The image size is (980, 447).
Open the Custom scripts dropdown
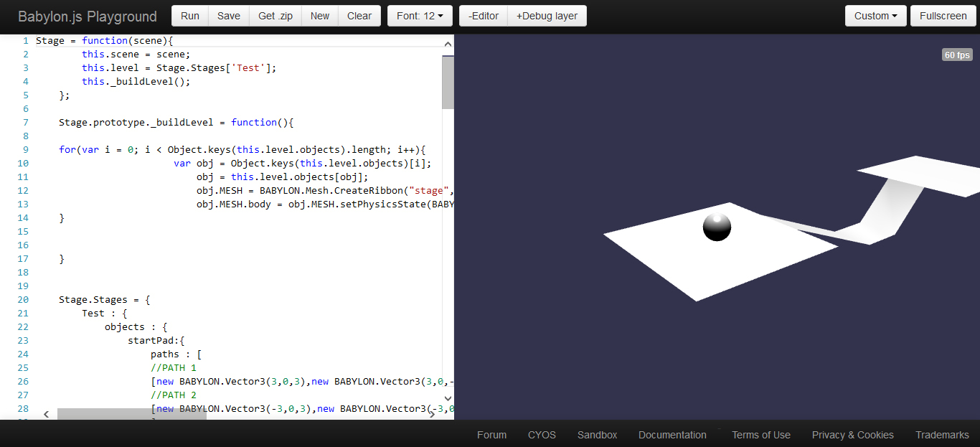pyautogui.click(x=876, y=16)
